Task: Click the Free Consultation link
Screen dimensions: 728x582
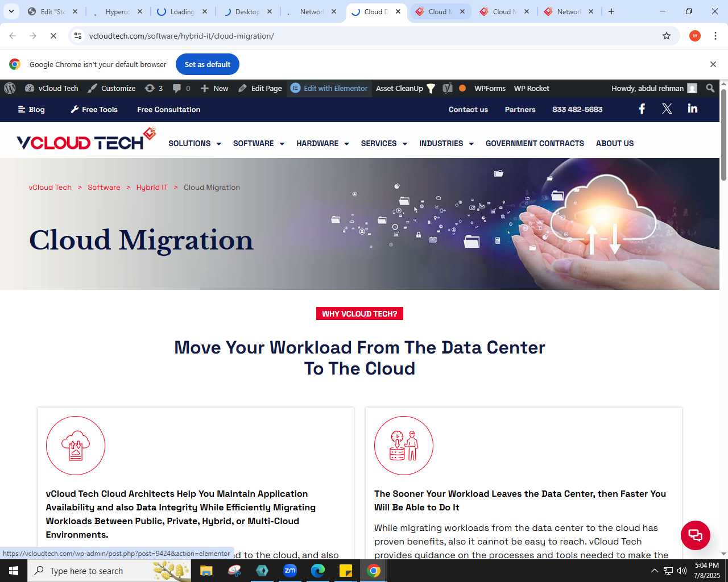Action: 169,110
